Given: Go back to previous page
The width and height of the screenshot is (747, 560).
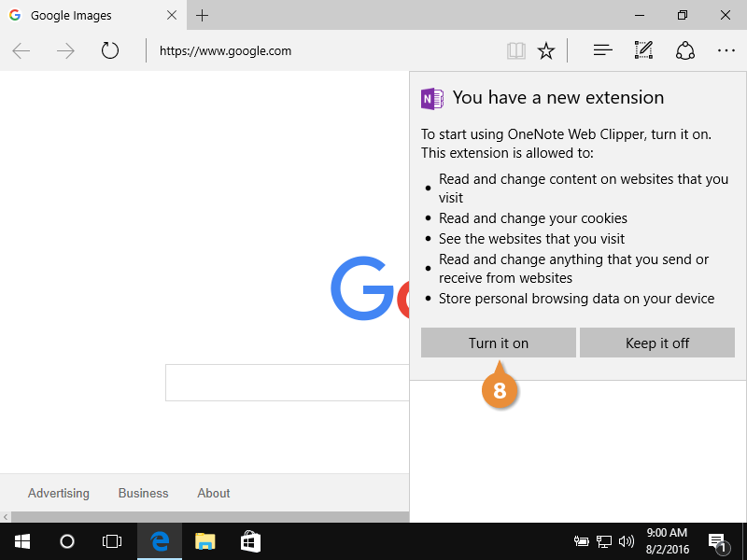Looking at the screenshot, I should [x=21, y=50].
